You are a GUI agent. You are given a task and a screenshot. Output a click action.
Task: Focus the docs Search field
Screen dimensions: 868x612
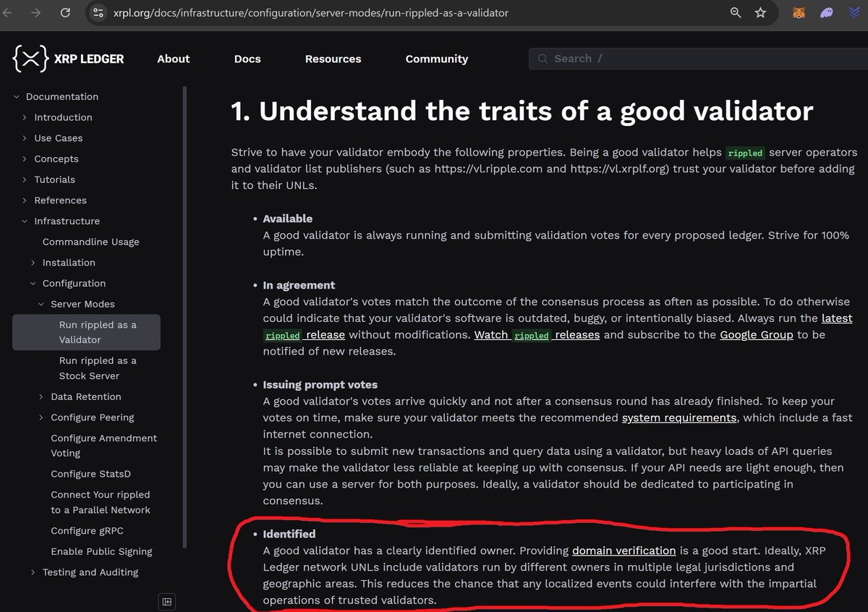pyautogui.click(x=698, y=59)
